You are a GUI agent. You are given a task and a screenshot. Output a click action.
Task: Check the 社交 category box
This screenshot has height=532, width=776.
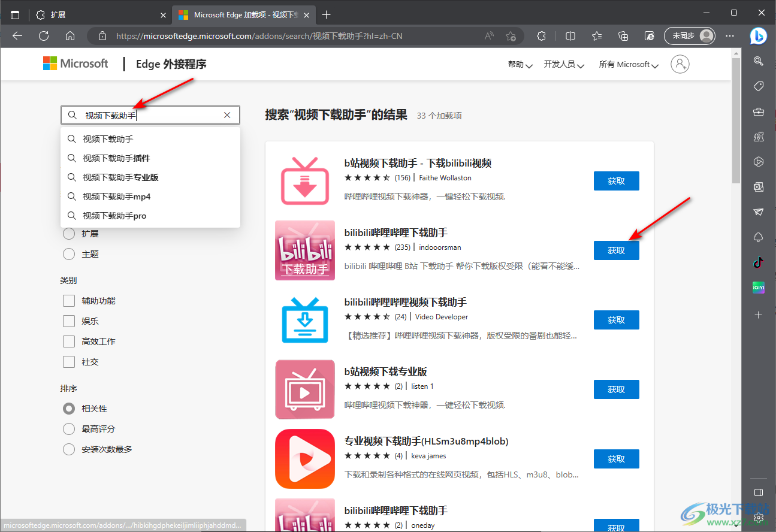(69, 362)
